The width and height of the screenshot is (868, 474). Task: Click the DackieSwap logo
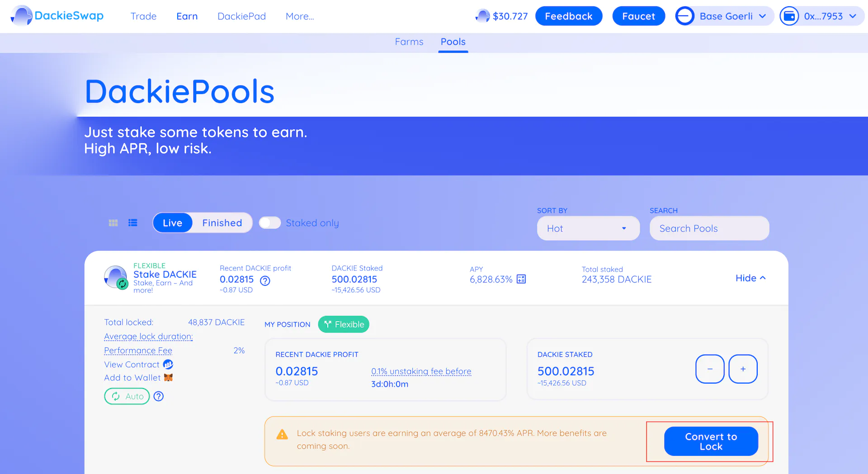click(x=57, y=16)
